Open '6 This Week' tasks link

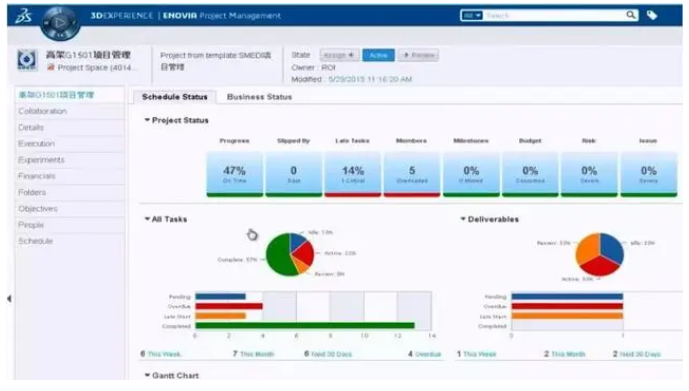coord(160,354)
